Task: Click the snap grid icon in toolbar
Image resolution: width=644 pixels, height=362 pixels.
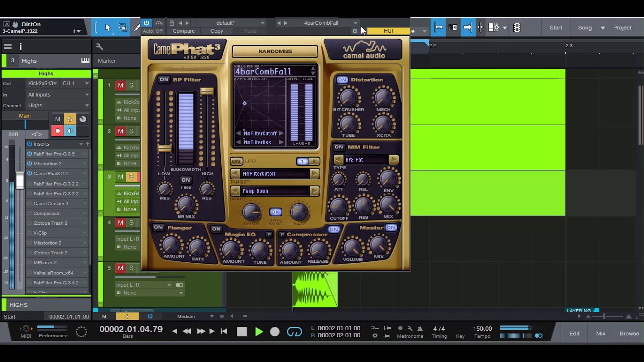Action: [x=493, y=28]
